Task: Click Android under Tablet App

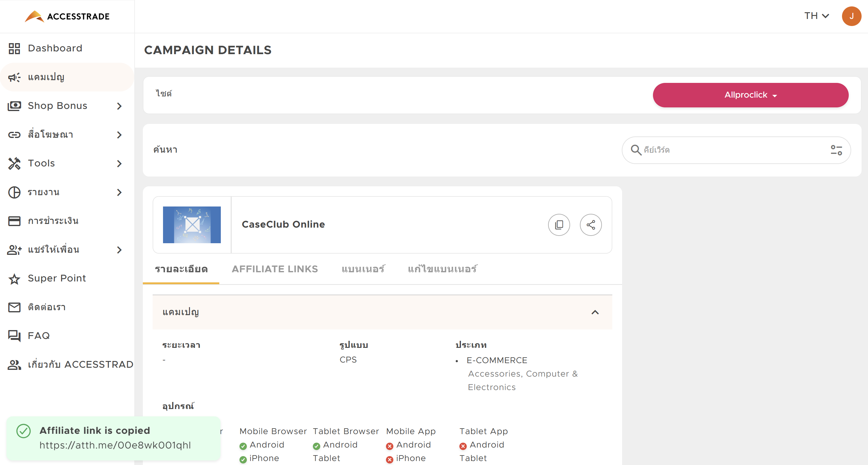Action: pos(487,445)
